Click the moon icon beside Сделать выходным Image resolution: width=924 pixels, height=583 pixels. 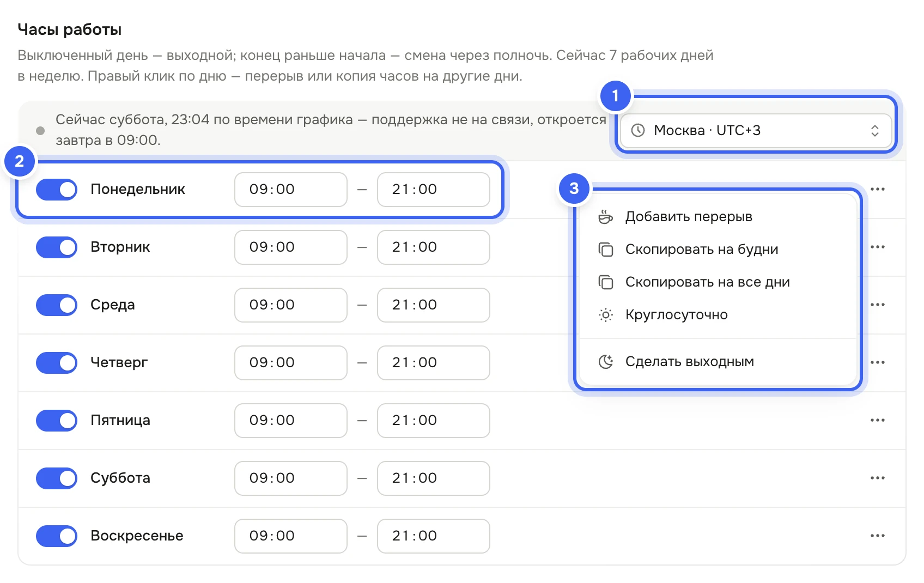605,362
